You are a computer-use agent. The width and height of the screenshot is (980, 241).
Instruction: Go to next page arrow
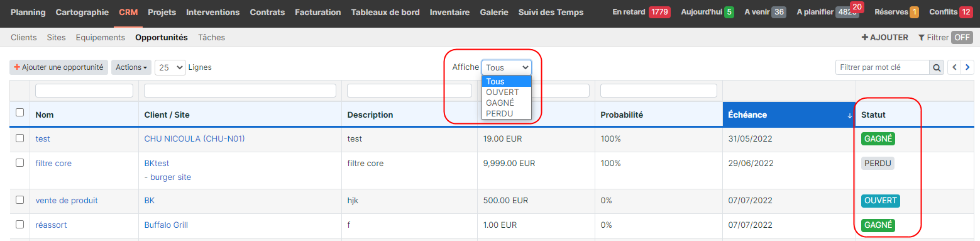pyautogui.click(x=967, y=67)
